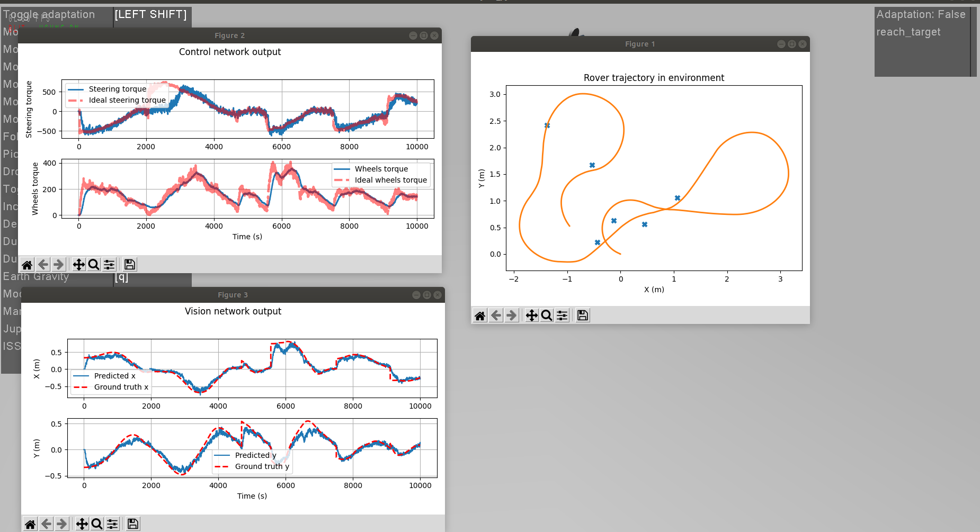Close the Figure 2 window
The width and height of the screenshot is (980, 532).
tap(434, 35)
